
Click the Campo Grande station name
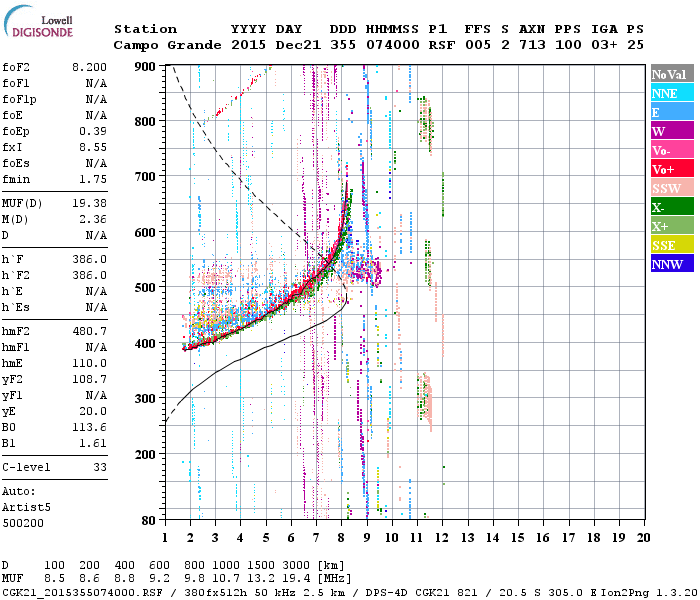tap(167, 45)
